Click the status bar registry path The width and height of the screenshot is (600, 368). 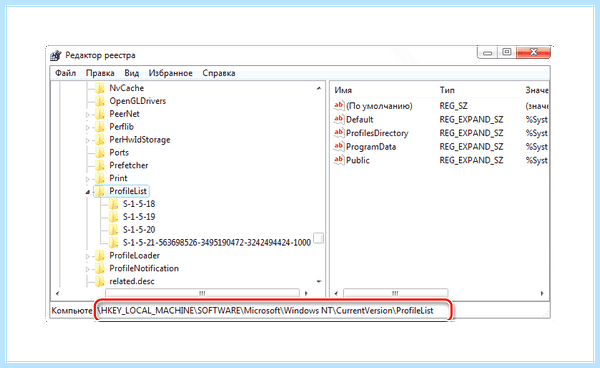pos(266,311)
